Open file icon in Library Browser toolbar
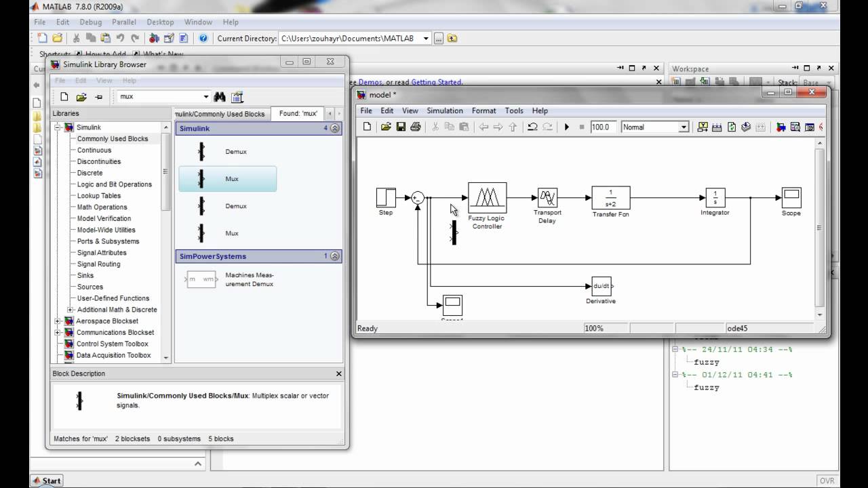The height and width of the screenshot is (488, 868). (x=81, y=97)
